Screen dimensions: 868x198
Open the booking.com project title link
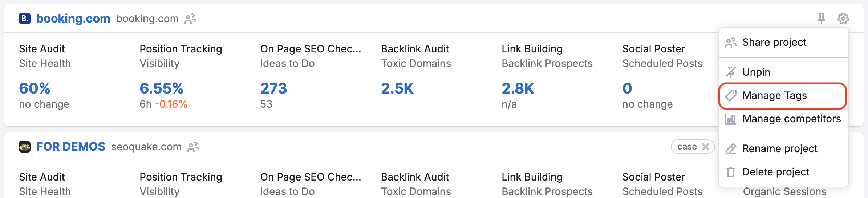click(73, 18)
